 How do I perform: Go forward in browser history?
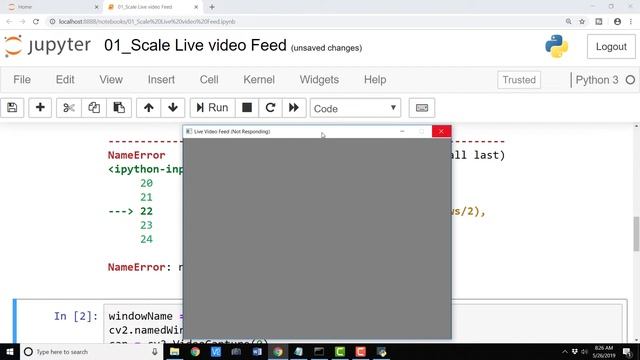tap(22, 22)
